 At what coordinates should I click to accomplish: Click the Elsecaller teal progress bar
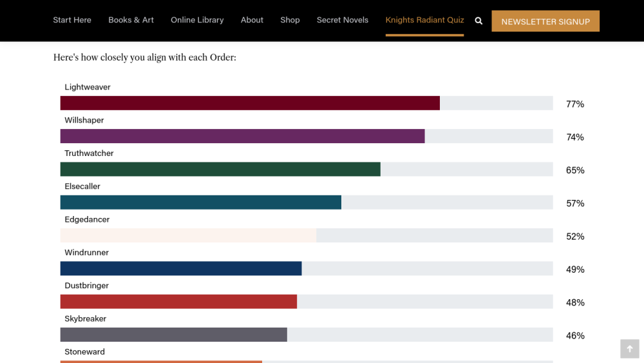pyautogui.click(x=200, y=202)
